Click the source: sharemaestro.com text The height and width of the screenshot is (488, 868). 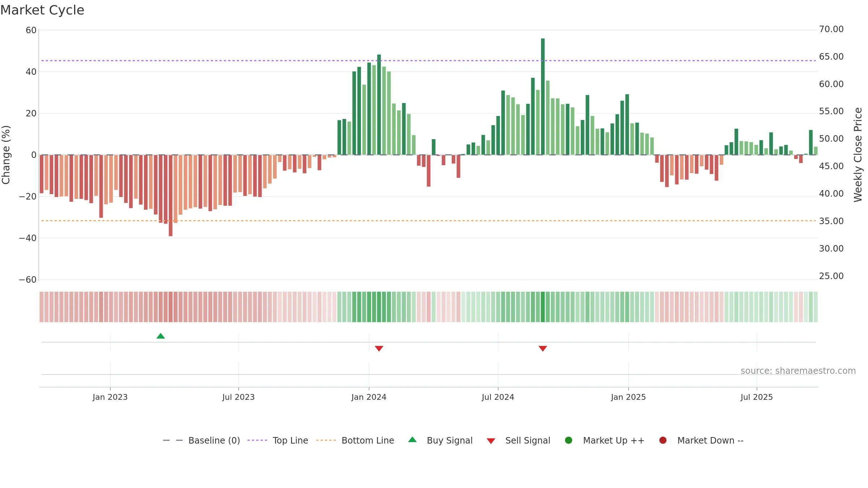(x=798, y=371)
